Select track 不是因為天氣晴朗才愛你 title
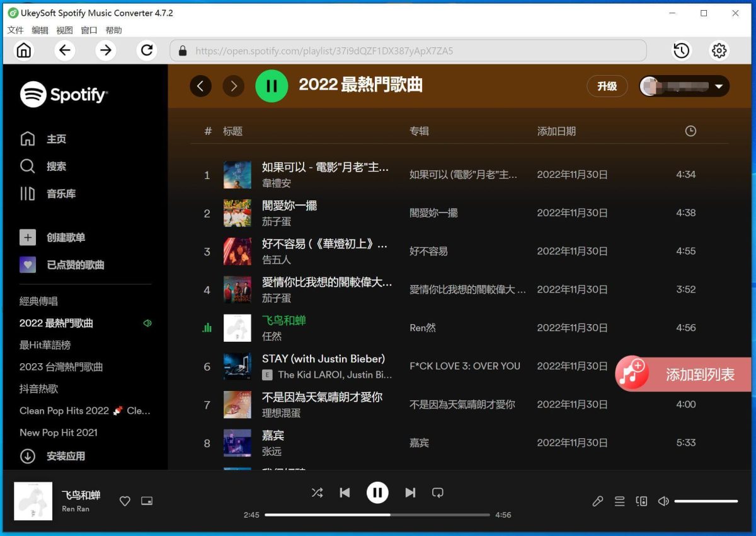Screen dimensions: 756x536 (322, 397)
